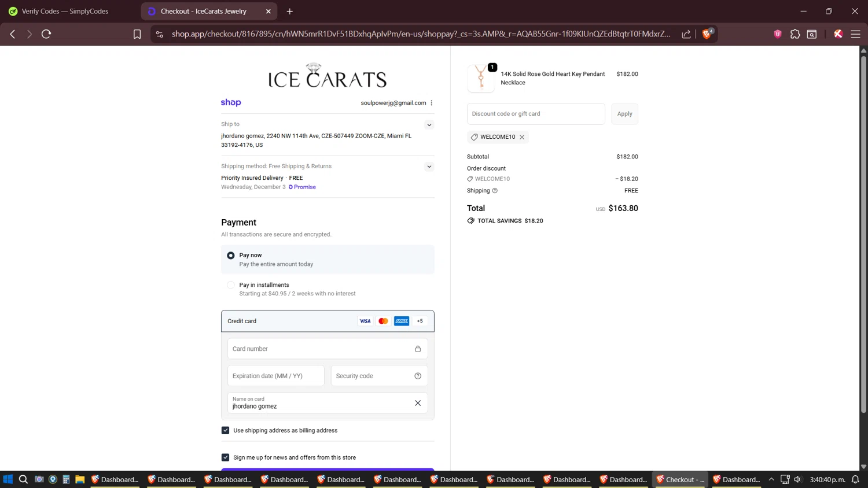The width and height of the screenshot is (868, 488).
Task: Bookmark this page with bookmark icon
Action: (137, 34)
